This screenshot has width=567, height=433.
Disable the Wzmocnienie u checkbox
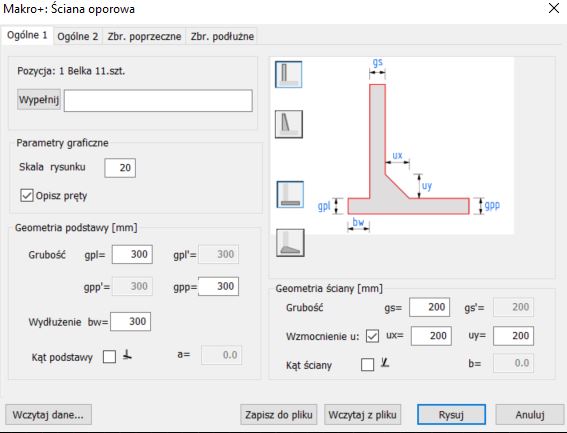[x=372, y=336]
